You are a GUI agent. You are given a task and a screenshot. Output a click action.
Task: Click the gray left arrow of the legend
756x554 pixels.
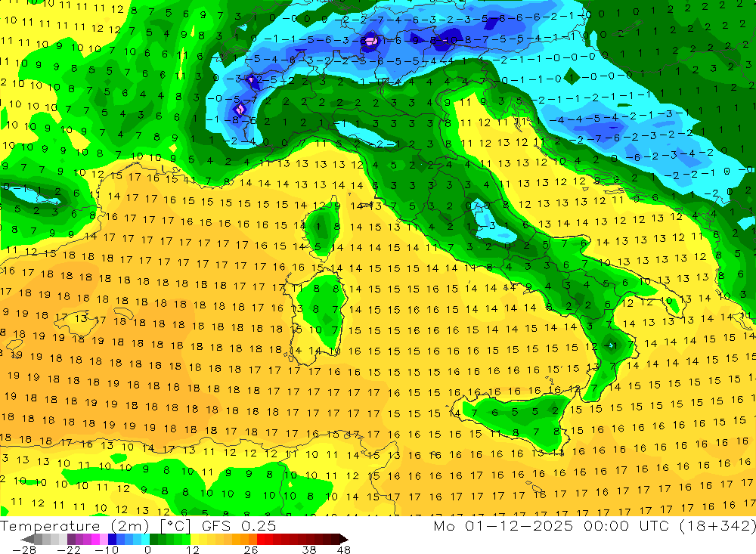(x=27, y=539)
